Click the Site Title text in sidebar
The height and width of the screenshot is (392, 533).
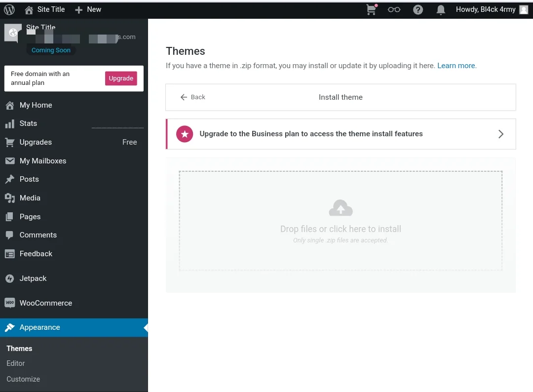click(41, 27)
